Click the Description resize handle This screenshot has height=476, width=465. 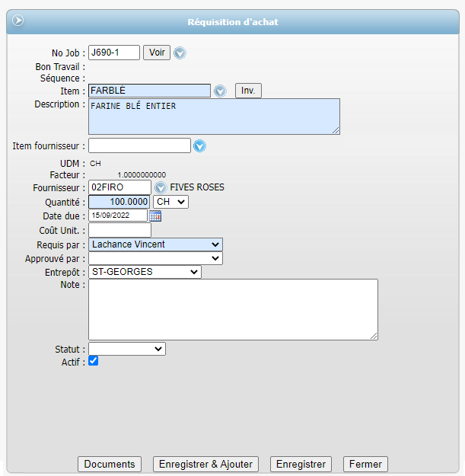click(x=336, y=130)
